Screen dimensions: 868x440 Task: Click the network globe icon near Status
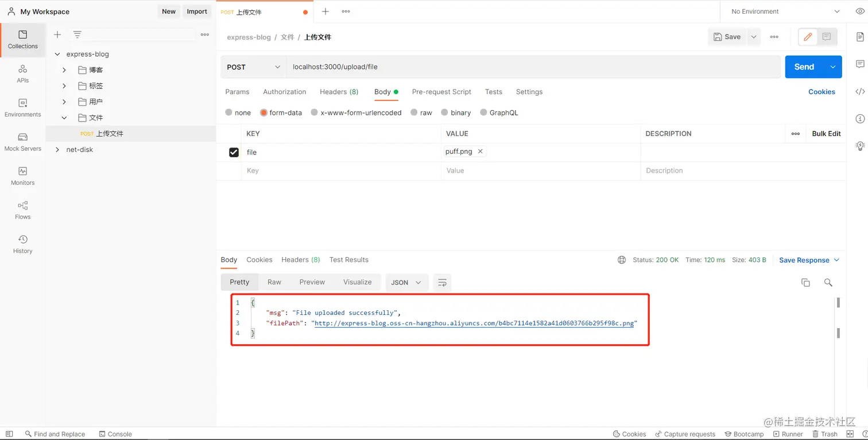click(x=622, y=260)
